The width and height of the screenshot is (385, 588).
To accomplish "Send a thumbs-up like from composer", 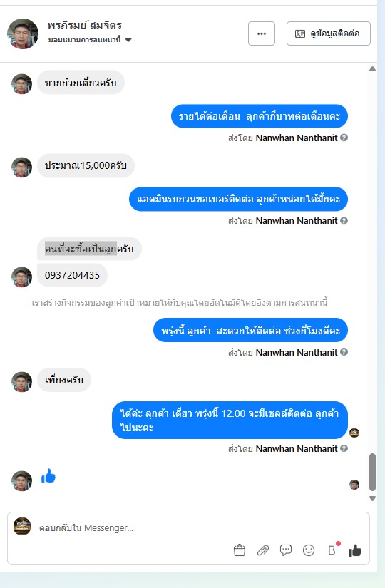I will (x=354, y=550).
